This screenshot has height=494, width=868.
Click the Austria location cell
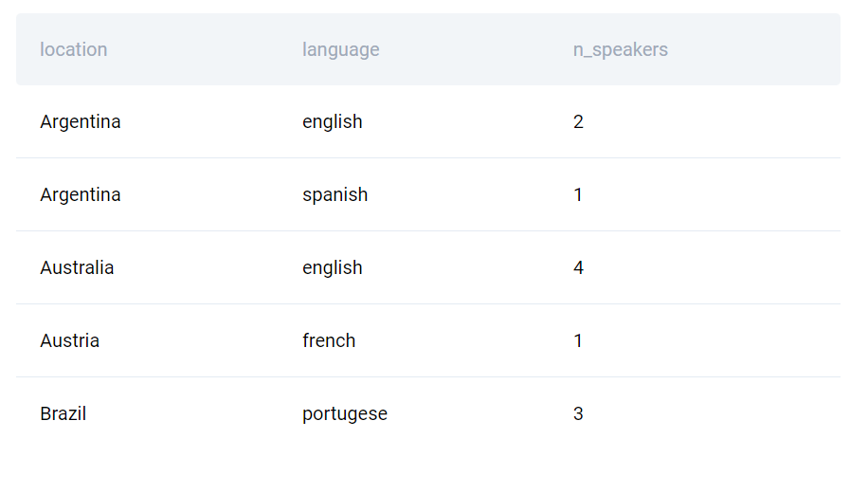point(70,340)
